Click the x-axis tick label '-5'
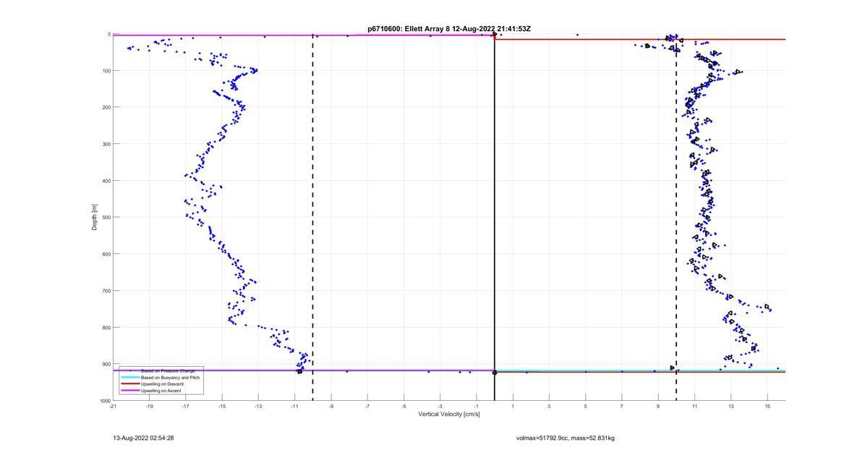This screenshot has width=868, height=450. [404, 406]
